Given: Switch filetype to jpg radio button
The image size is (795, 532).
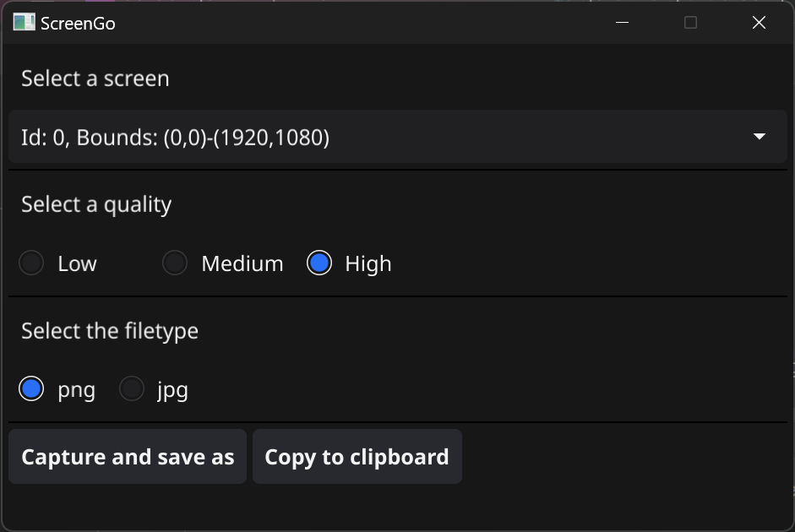Looking at the screenshot, I should (x=132, y=389).
